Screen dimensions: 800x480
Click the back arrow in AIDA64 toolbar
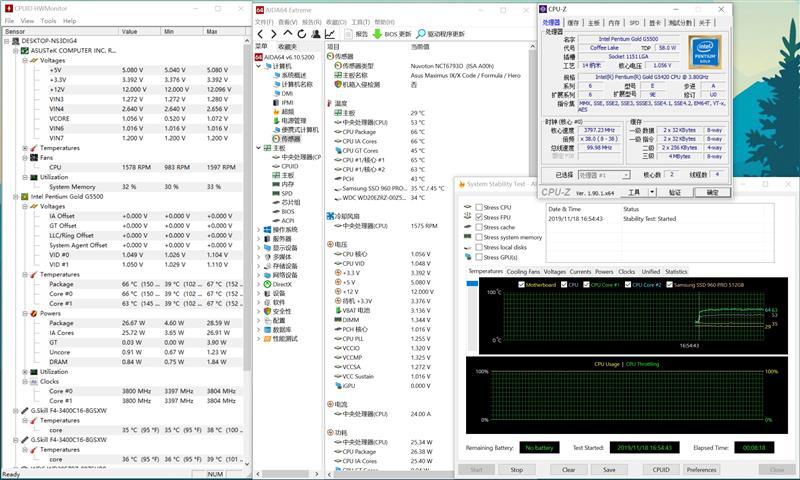point(260,34)
